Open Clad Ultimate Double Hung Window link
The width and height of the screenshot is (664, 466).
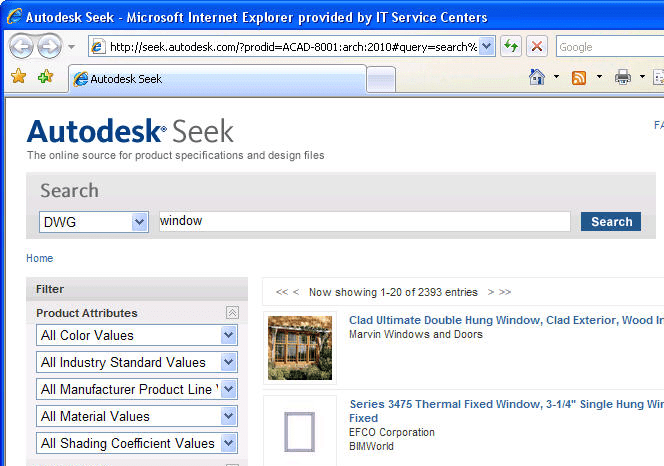pyautogui.click(x=506, y=320)
